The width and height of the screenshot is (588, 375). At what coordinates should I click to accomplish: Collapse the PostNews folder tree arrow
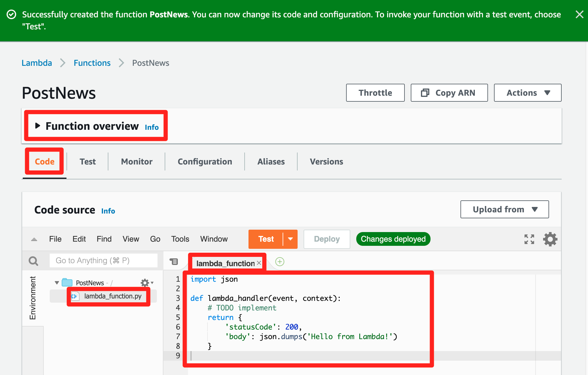coord(57,283)
